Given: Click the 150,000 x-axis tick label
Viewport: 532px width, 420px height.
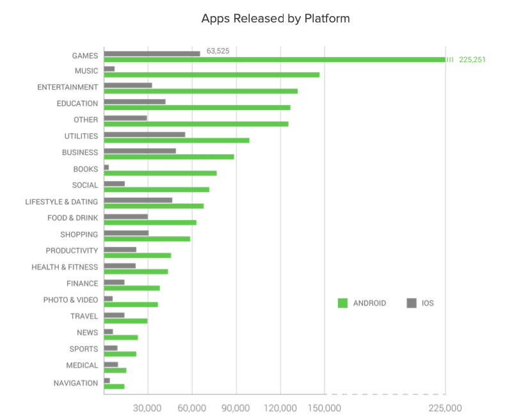Looking at the screenshot, I should click(325, 408).
